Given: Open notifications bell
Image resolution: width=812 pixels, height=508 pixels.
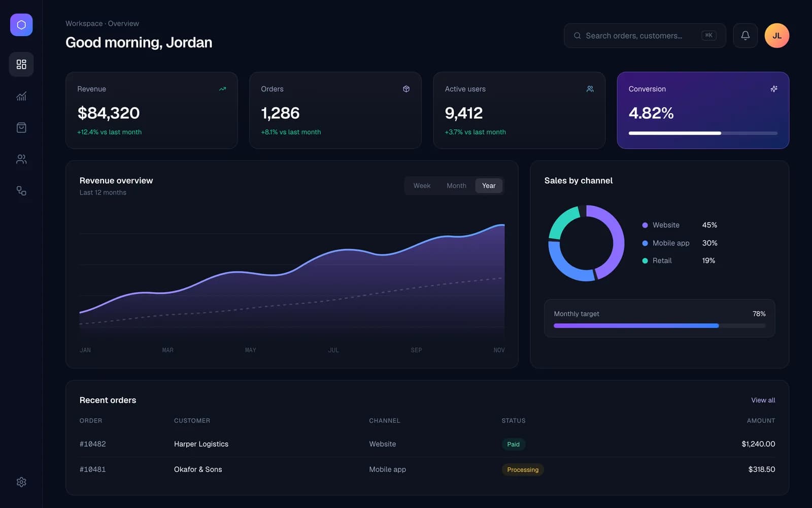Looking at the screenshot, I should 745,36.
